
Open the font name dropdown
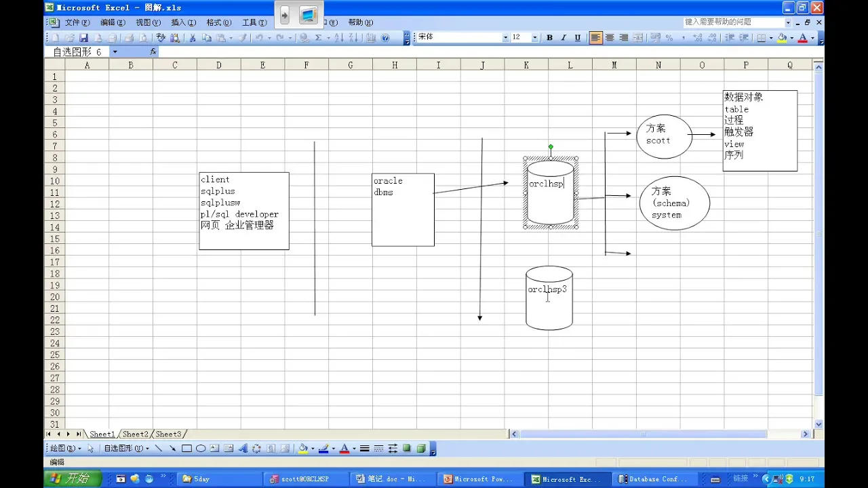click(x=505, y=38)
